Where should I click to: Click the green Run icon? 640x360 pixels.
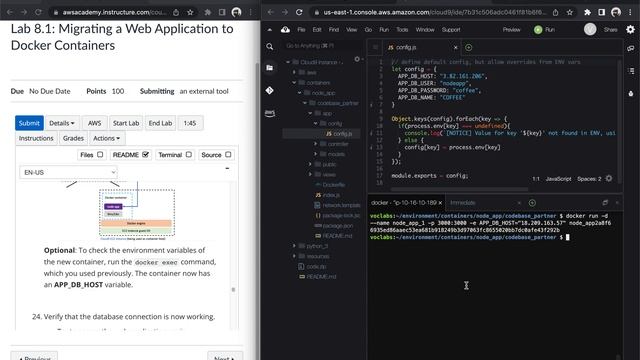(x=538, y=30)
